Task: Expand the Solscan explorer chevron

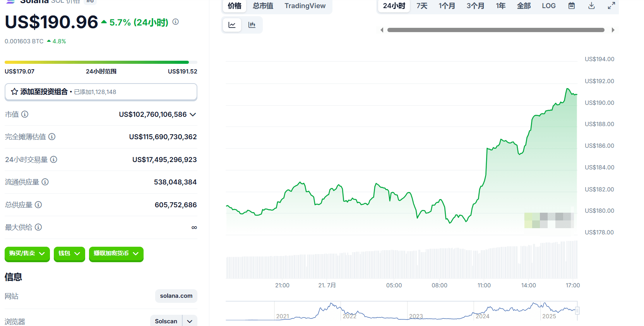Action: [x=190, y=321]
